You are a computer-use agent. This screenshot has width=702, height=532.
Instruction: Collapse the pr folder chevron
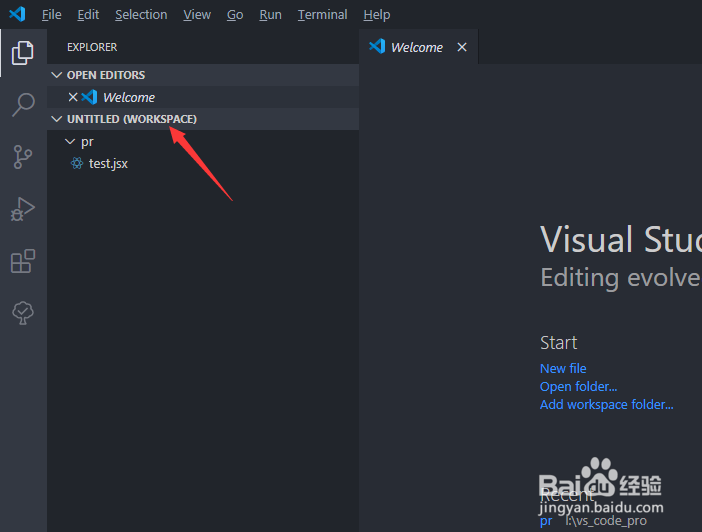pos(70,142)
